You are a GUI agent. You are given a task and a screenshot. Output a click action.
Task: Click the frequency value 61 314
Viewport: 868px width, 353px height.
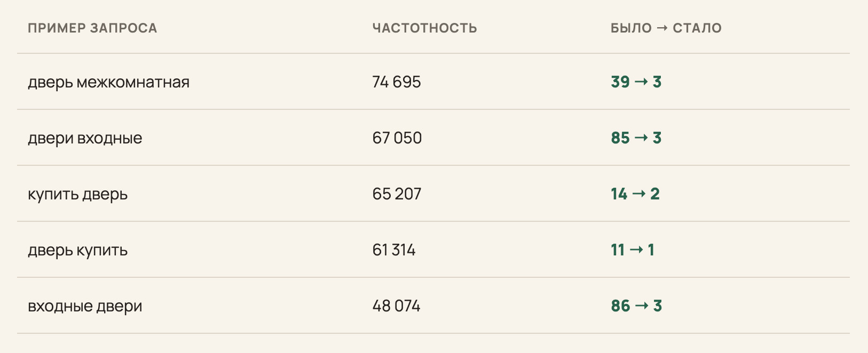[x=394, y=250]
